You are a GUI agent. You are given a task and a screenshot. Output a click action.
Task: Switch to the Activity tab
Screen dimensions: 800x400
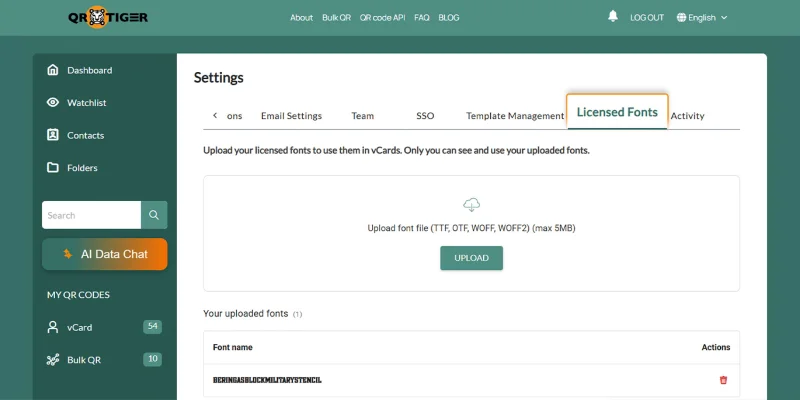tap(687, 116)
